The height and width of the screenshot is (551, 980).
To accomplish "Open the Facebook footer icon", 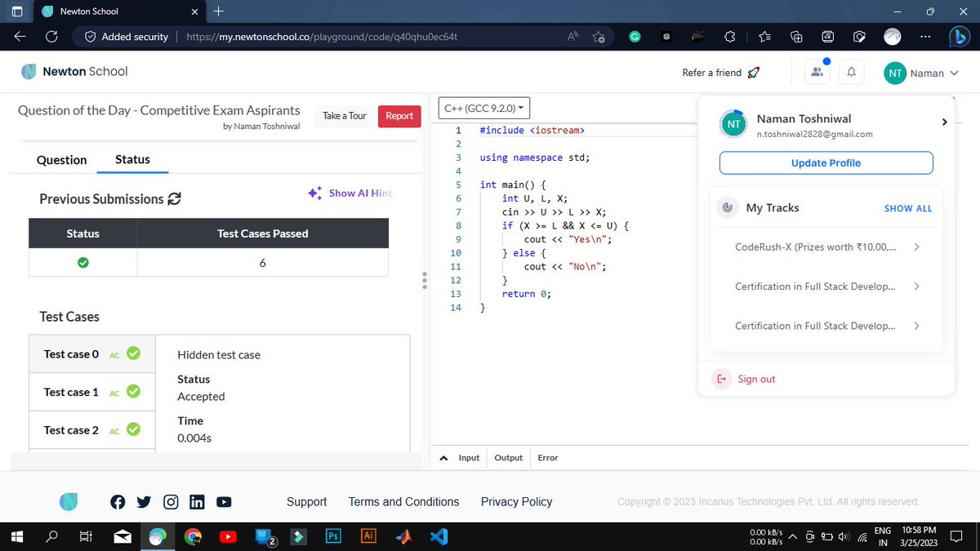I will pos(117,502).
